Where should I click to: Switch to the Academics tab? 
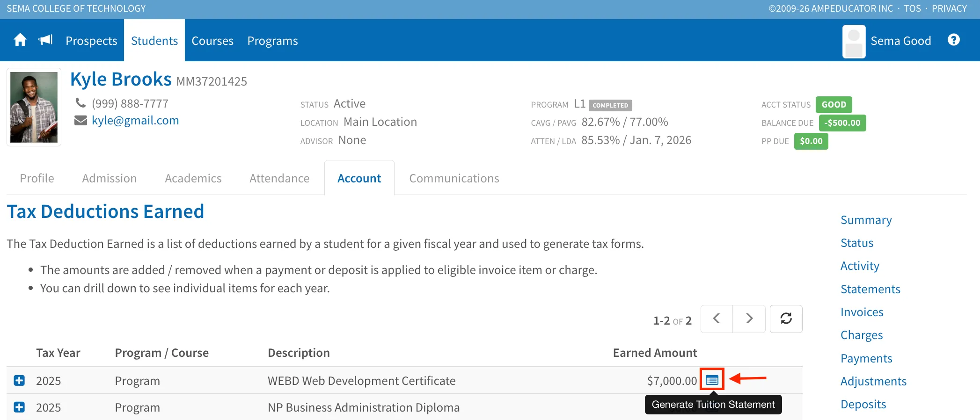click(x=193, y=178)
